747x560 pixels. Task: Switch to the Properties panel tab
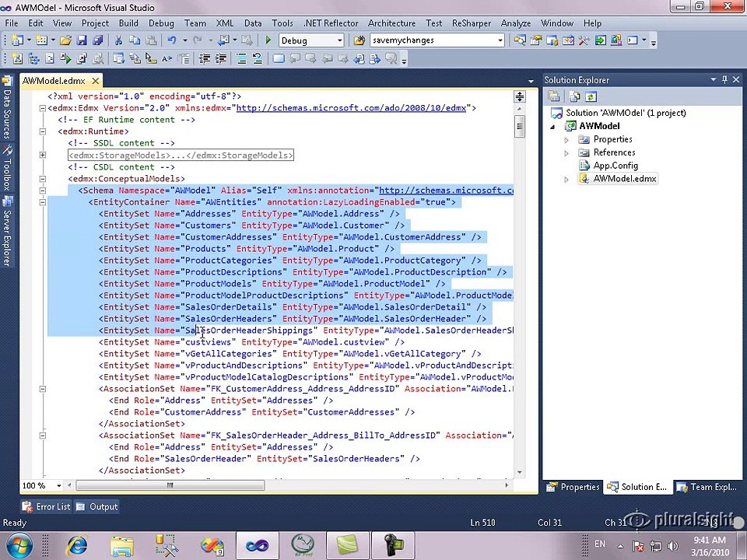pyautogui.click(x=573, y=487)
